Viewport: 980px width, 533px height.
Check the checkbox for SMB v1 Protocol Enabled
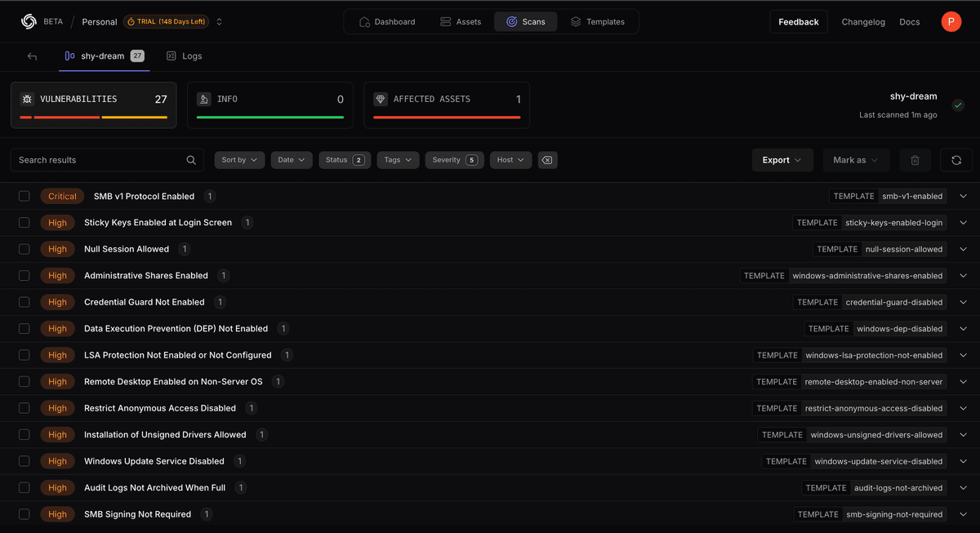(24, 196)
